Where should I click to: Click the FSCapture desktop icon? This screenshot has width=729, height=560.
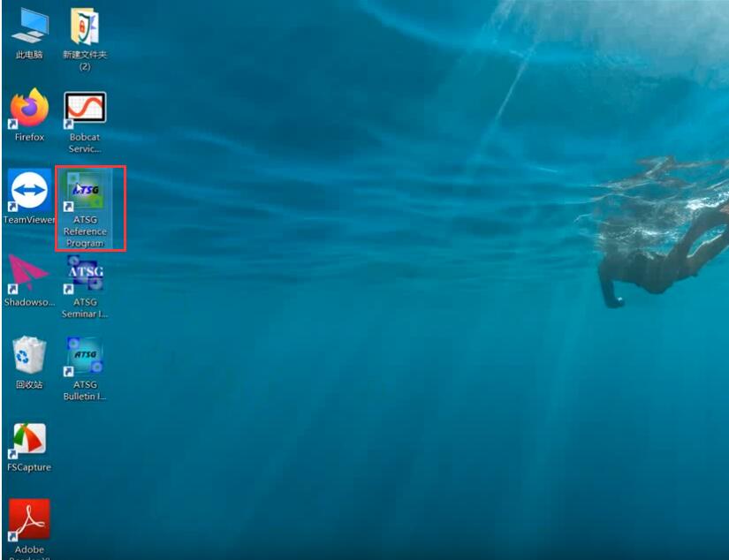pos(29,439)
